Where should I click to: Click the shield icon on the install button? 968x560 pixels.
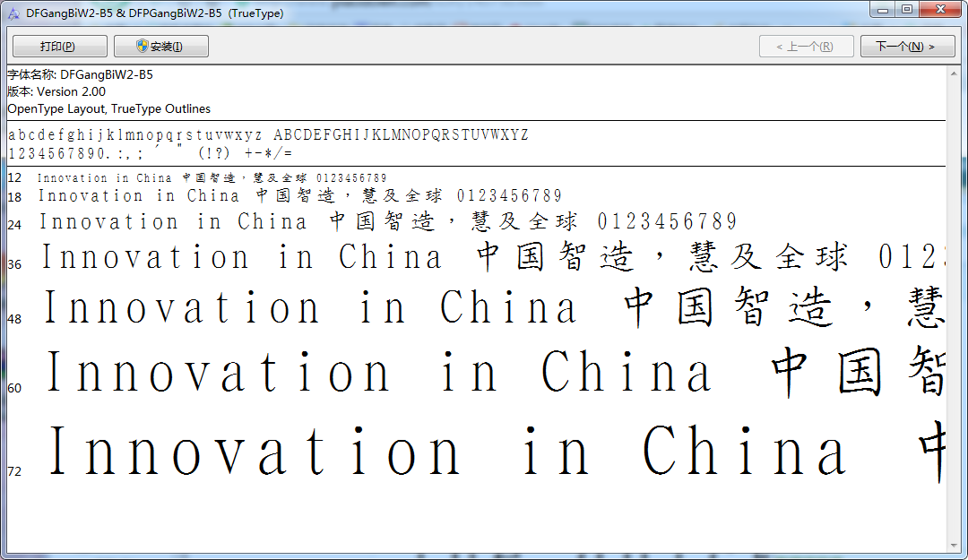(143, 47)
